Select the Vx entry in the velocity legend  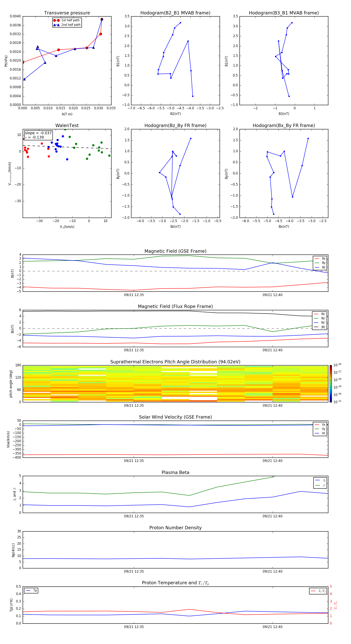click(x=320, y=424)
